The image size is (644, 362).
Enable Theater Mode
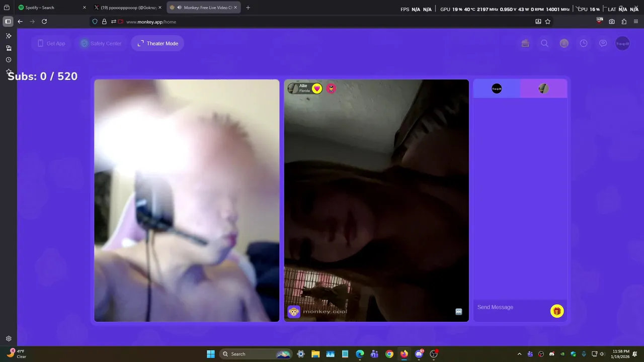tap(157, 44)
